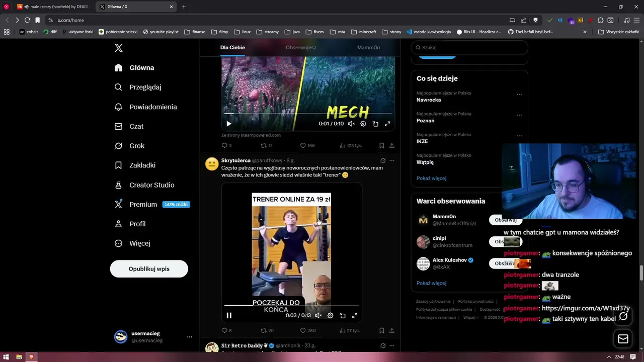This screenshot has width=644, height=362.
Task: Share the steampowered video post
Action: pyautogui.click(x=391, y=145)
